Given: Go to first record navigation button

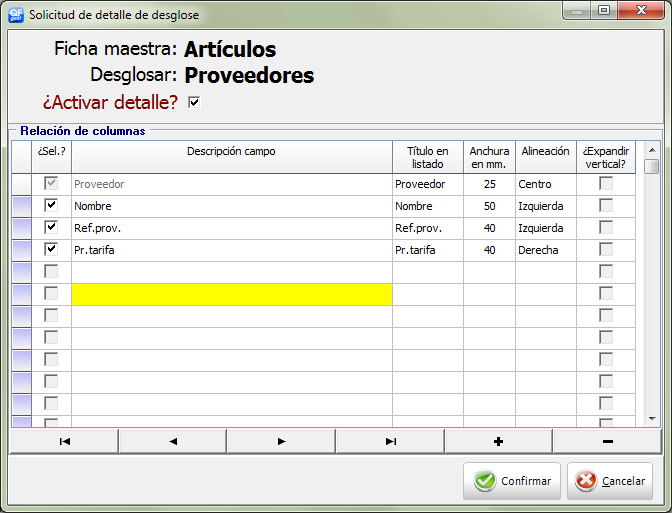Looking at the screenshot, I should [64, 441].
